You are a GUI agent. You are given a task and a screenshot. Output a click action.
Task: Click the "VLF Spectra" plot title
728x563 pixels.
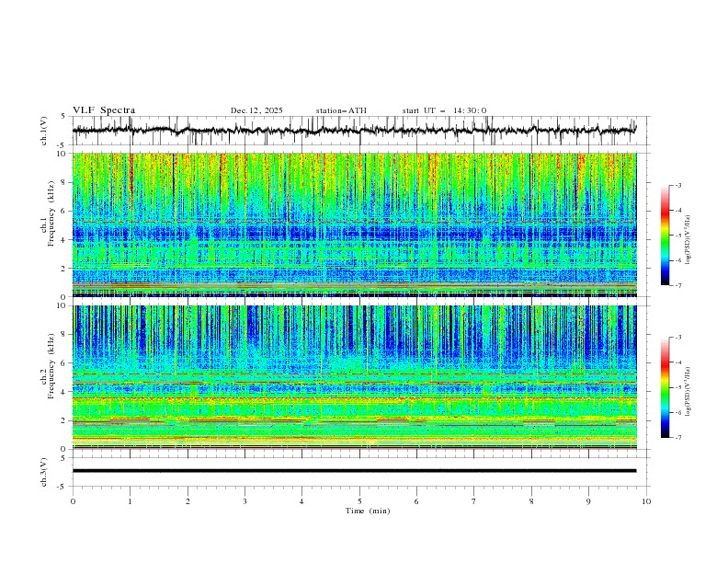point(104,110)
